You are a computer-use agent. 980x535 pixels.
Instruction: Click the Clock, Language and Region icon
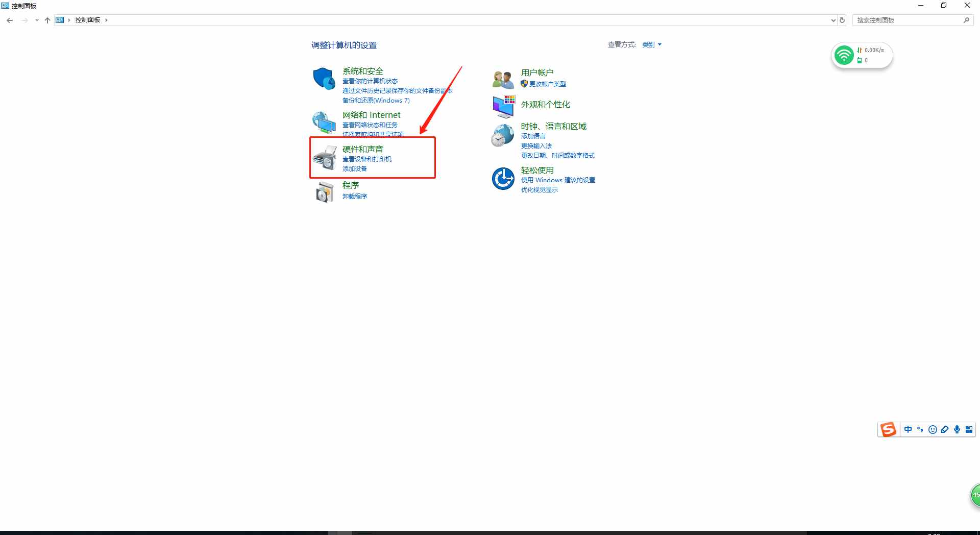click(503, 135)
